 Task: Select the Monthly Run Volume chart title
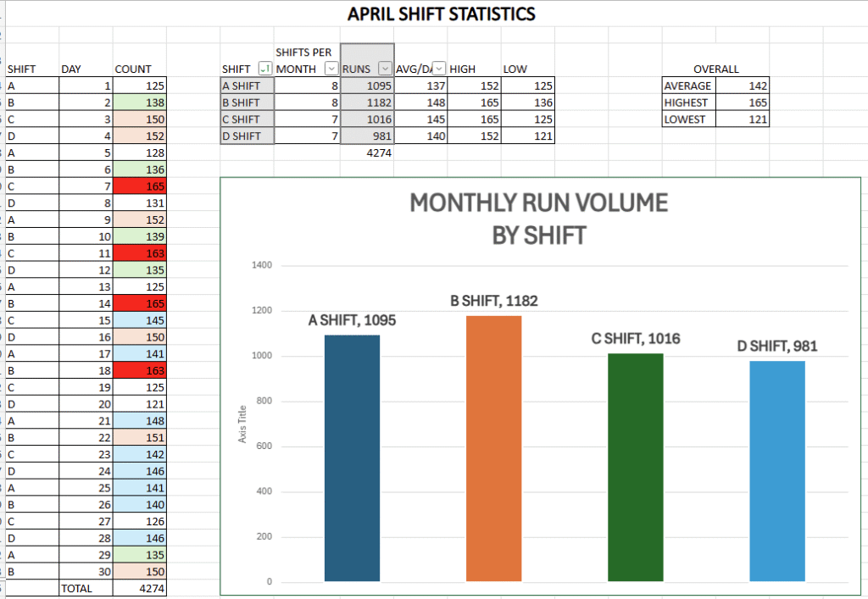(x=538, y=219)
